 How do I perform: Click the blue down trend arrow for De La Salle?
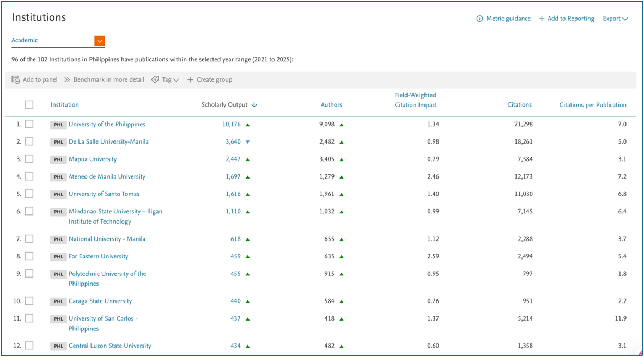click(x=247, y=142)
